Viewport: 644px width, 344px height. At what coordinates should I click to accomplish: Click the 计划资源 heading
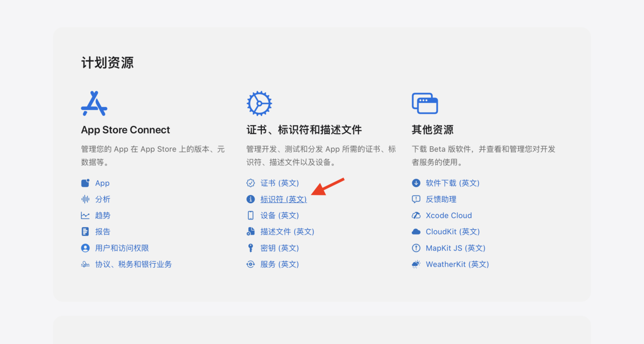(108, 63)
